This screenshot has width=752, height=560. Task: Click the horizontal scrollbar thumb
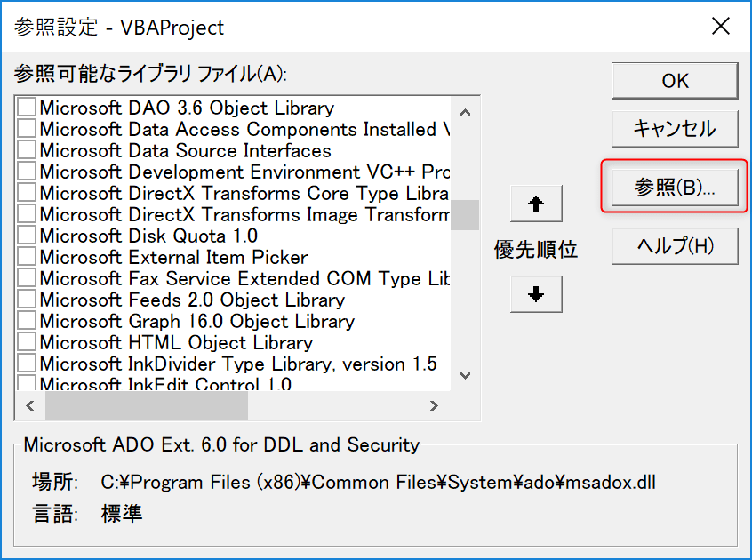point(147,405)
